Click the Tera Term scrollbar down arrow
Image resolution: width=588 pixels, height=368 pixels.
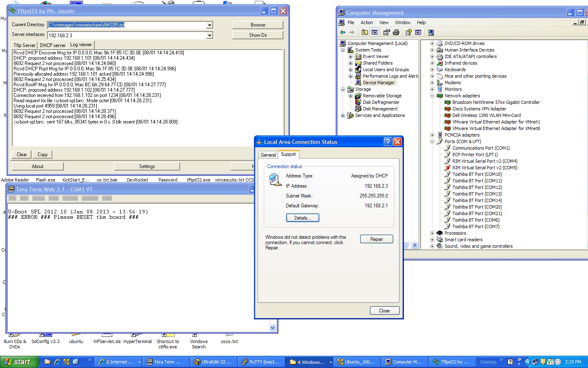[273, 328]
